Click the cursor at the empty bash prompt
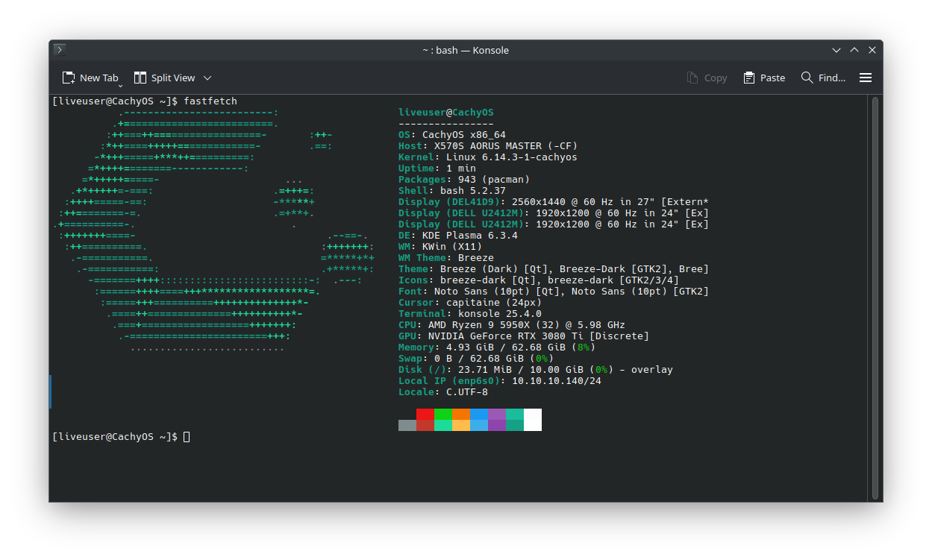 187,437
